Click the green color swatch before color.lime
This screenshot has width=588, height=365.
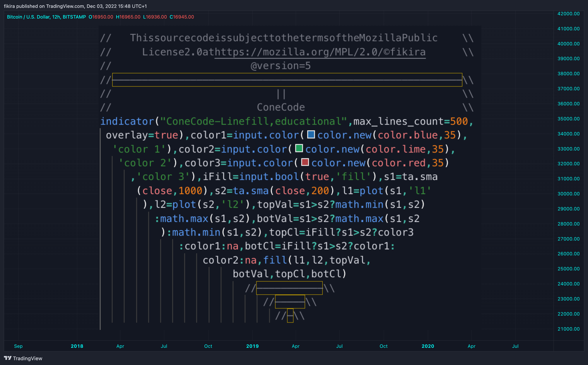point(299,148)
